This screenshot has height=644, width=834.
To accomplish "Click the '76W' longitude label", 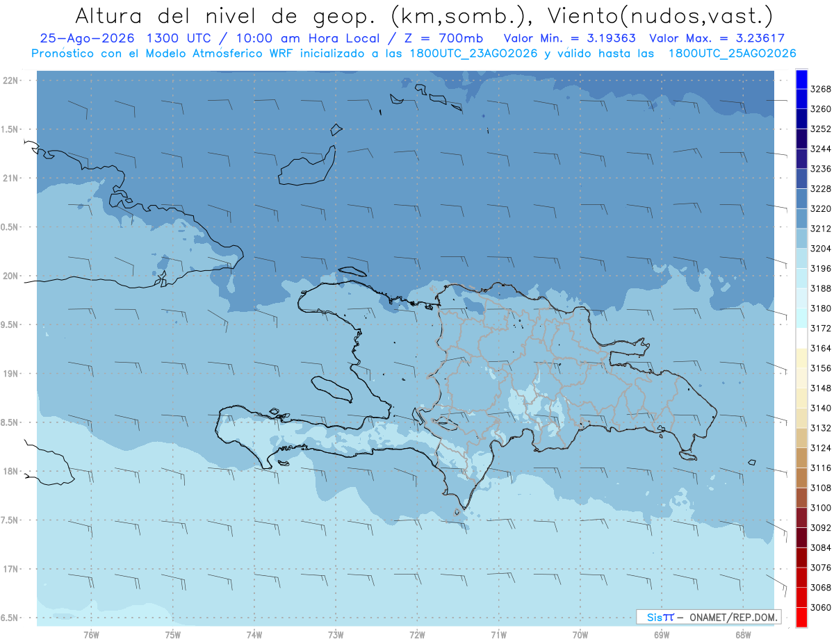I will 91,634.
